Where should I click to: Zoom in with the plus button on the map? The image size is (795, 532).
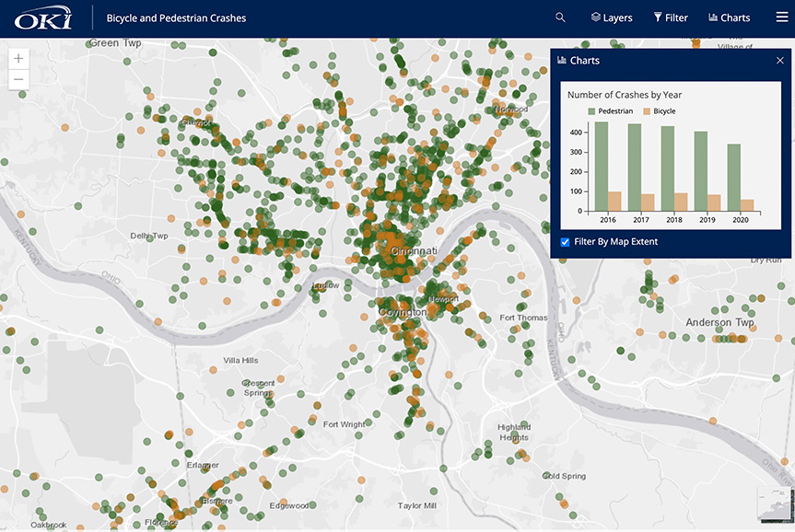[18, 57]
